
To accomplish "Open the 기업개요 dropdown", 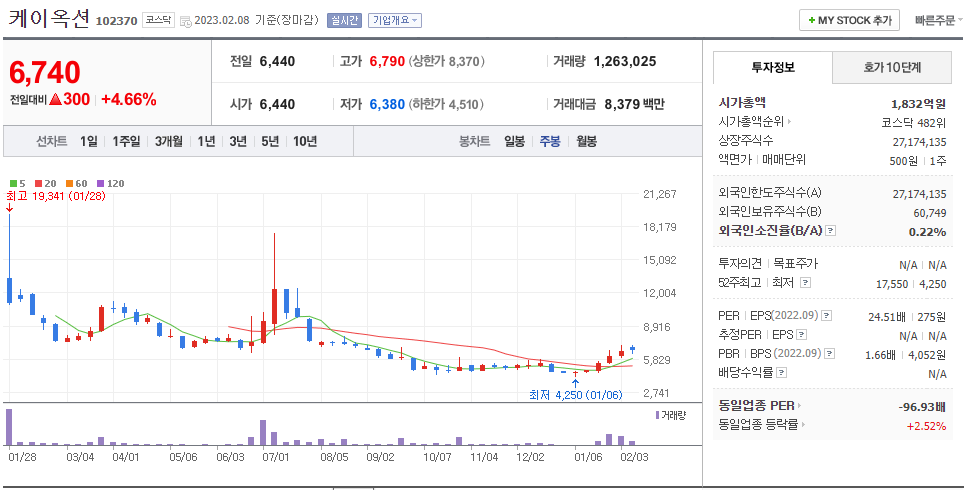I will pyautogui.click(x=394, y=20).
